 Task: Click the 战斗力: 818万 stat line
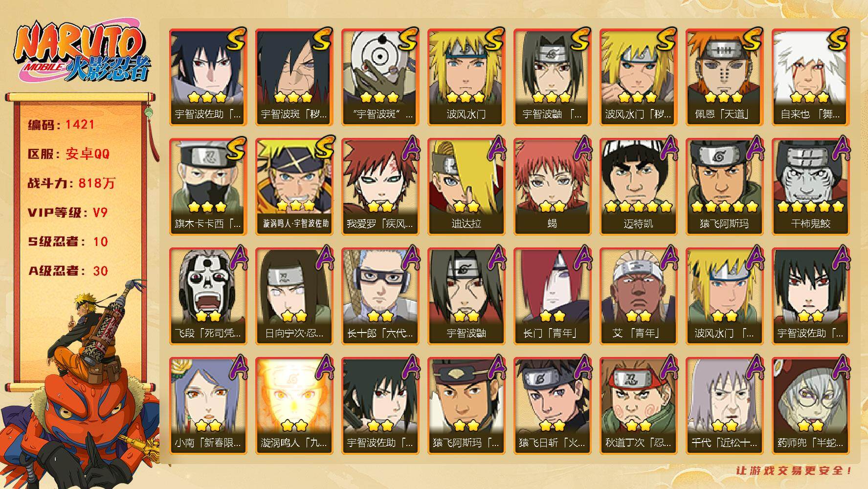71,183
